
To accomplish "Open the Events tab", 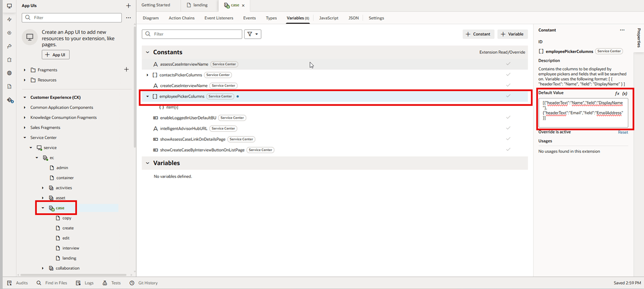I will 250,18.
